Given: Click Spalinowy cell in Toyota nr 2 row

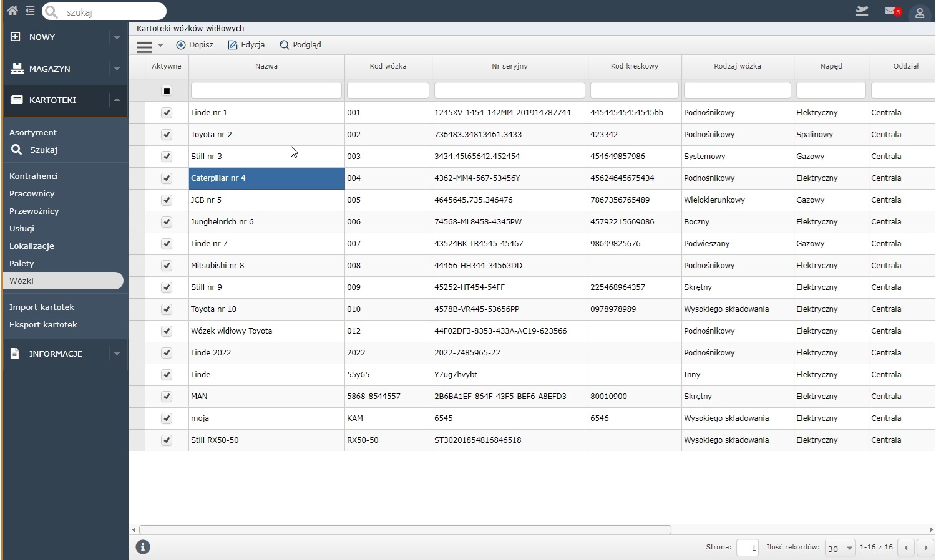Looking at the screenshot, I should [831, 135].
